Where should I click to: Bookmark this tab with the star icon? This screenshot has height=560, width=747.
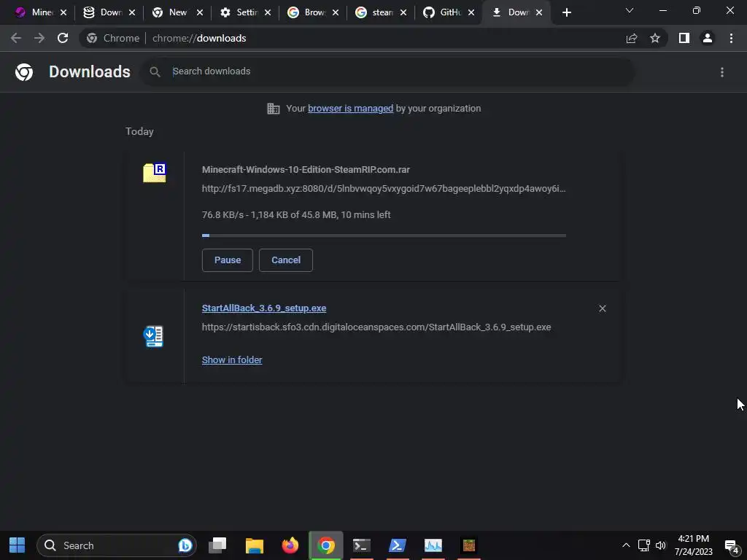click(x=655, y=38)
